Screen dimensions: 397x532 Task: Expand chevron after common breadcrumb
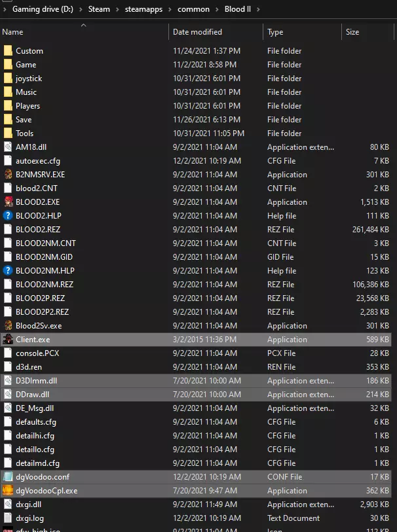[217, 10]
